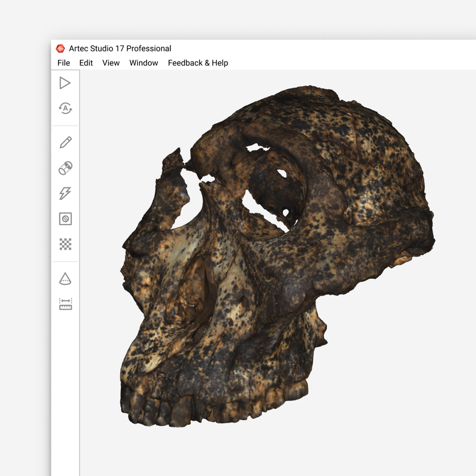This screenshot has height=476, width=476.
Task: Open the Measures ruler icon
Action: pyautogui.click(x=66, y=304)
